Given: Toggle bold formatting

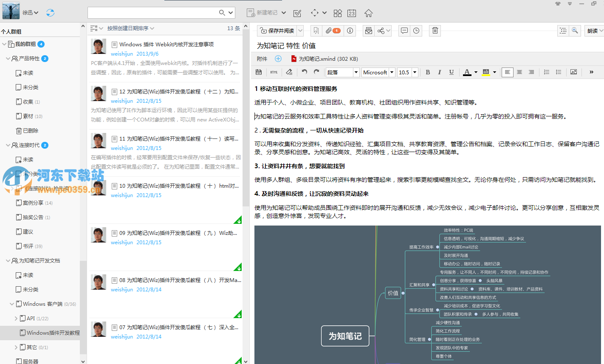Looking at the screenshot, I should click(x=428, y=72).
